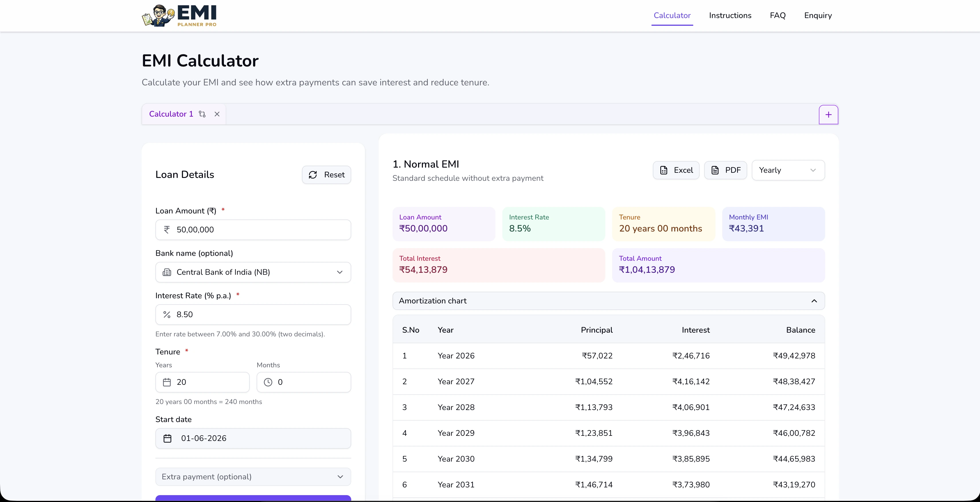This screenshot has width=980, height=502.
Task: Edit the tenure Months field
Action: tap(304, 382)
